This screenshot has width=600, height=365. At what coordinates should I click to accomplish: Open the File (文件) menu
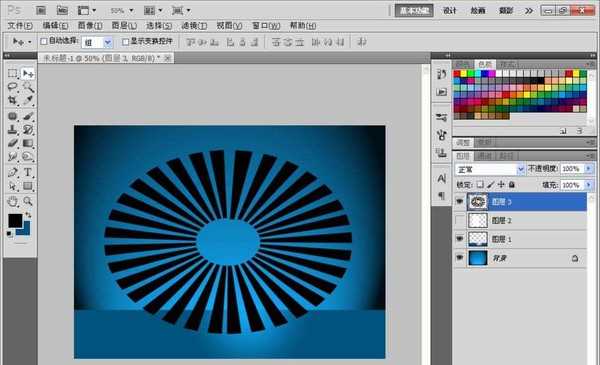tap(20, 26)
